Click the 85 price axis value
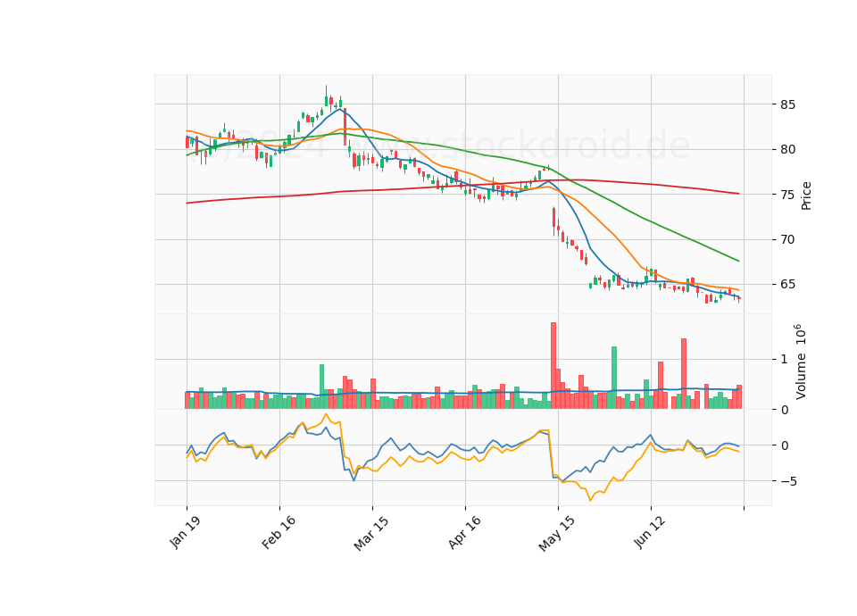857x616 pixels. click(787, 104)
